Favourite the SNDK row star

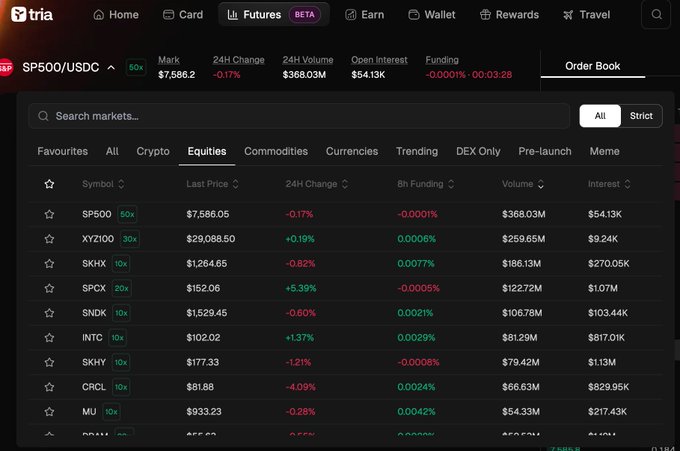(x=49, y=313)
